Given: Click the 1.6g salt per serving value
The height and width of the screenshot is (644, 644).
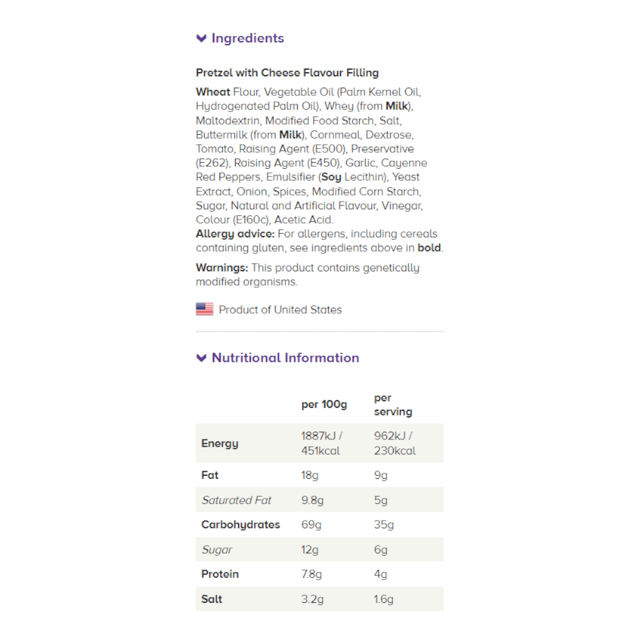Looking at the screenshot, I should (x=383, y=599).
